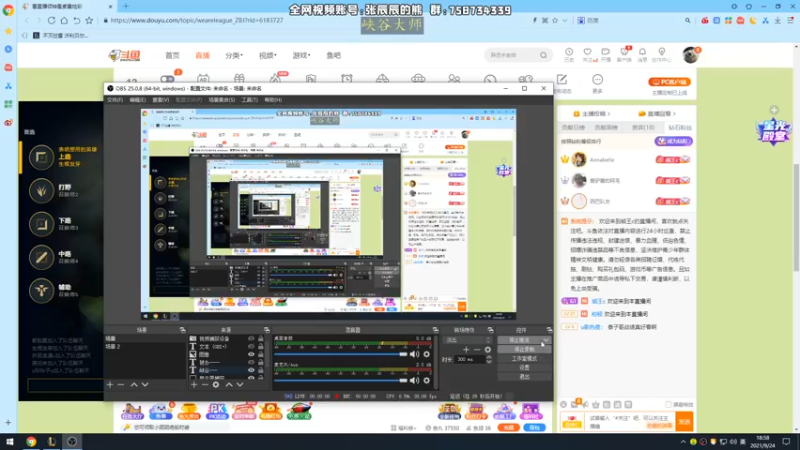
Task: Undock the Scenes panel via float icon
Action: [183, 330]
